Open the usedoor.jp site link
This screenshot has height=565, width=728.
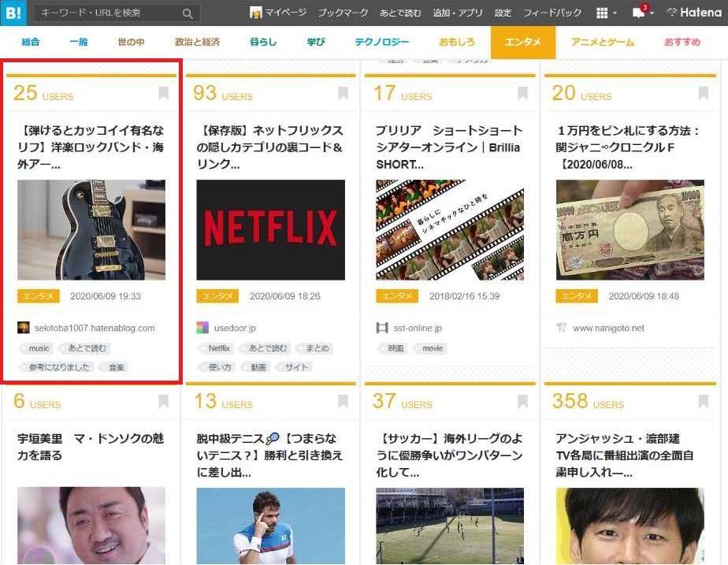click(235, 328)
